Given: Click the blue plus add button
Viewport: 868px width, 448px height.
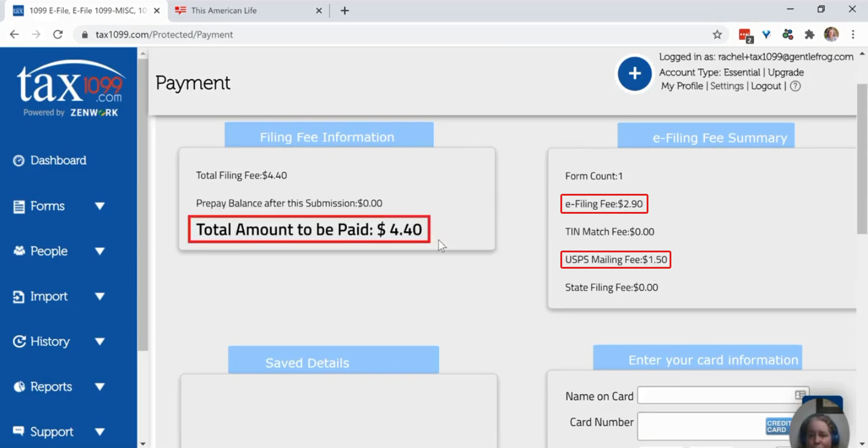Looking at the screenshot, I should (635, 74).
